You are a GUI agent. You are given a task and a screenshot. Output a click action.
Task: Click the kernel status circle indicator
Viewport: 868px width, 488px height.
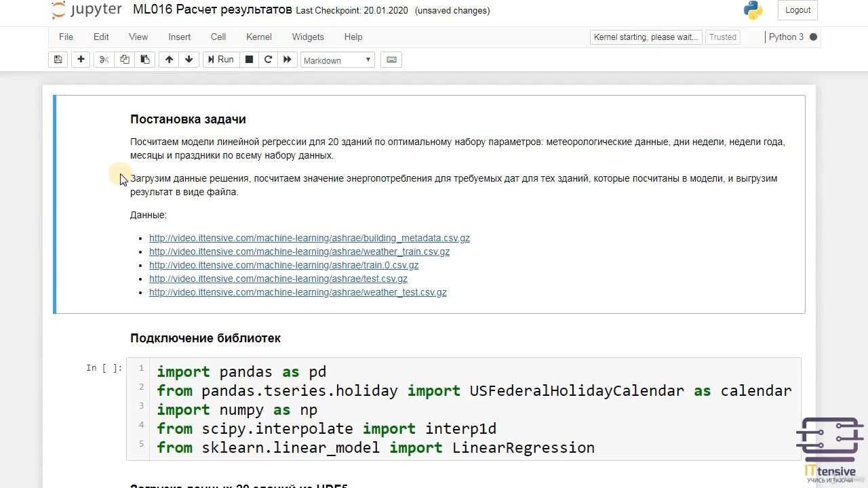[x=813, y=37]
